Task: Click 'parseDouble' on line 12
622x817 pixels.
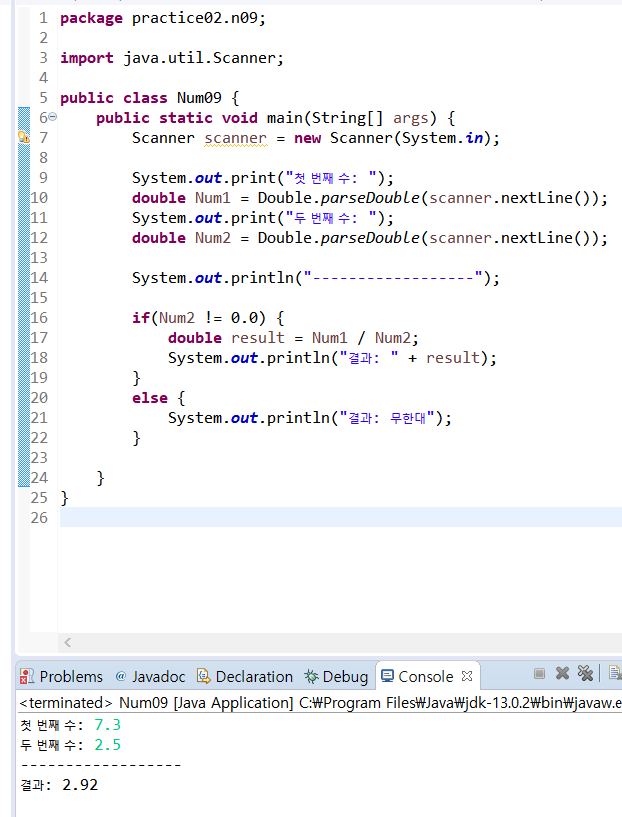Action: pos(370,238)
